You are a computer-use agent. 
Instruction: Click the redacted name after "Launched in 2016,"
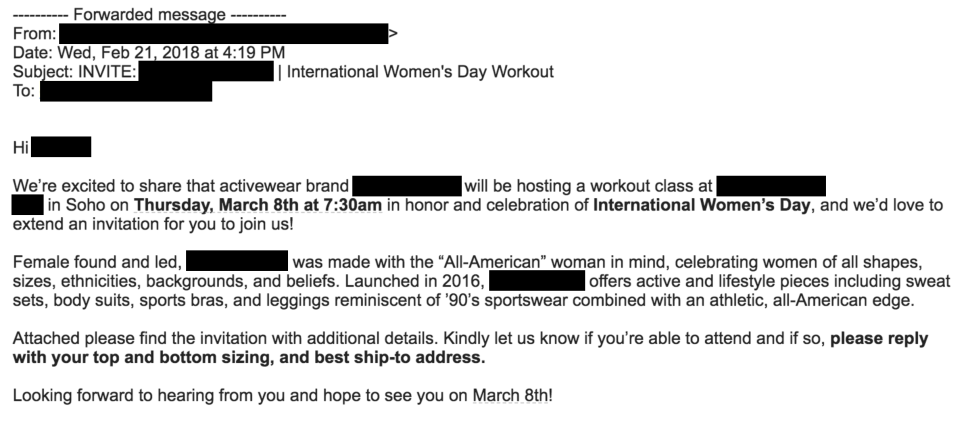[x=537, y=280]
